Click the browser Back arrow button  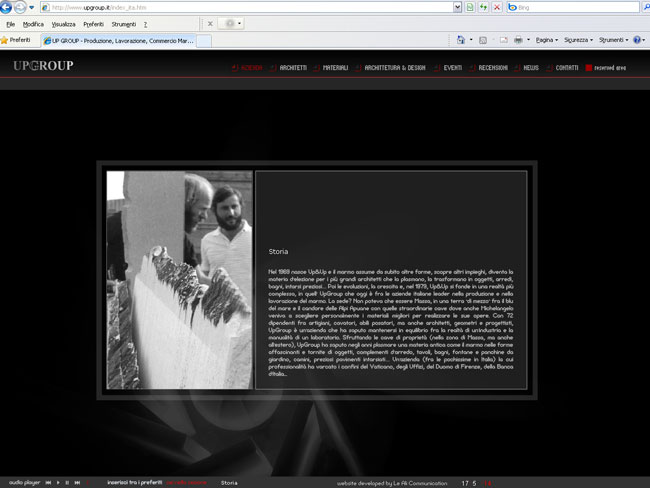(x=6, y=7)
